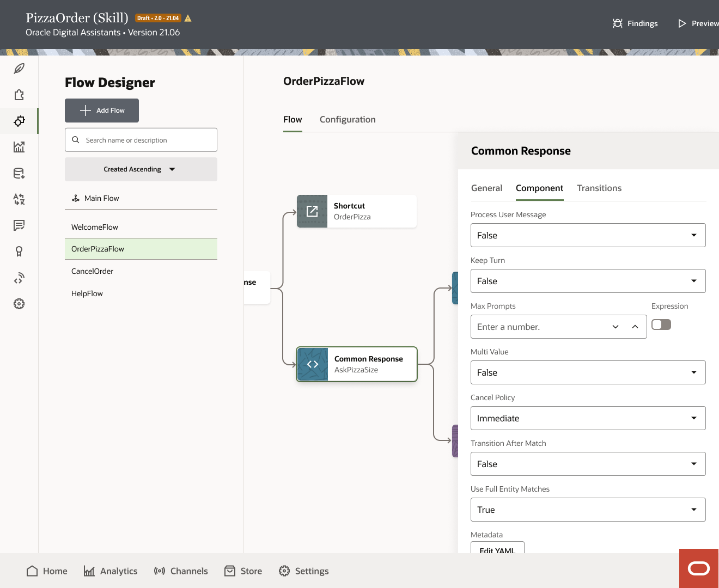Image resolution: width=719 pixels, height=588 pixels.
Task: Click the plus icon in Add Flow
Action: [86, 111]
